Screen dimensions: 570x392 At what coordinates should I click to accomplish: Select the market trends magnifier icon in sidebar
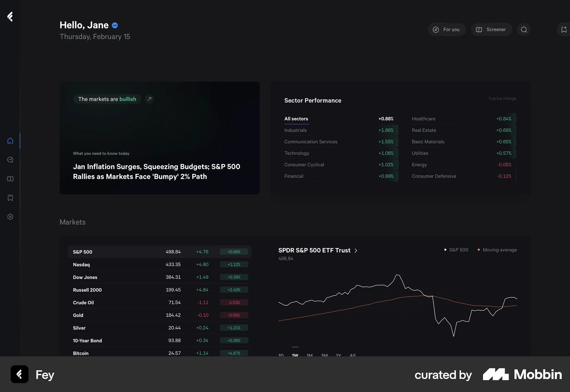(10, 160)
